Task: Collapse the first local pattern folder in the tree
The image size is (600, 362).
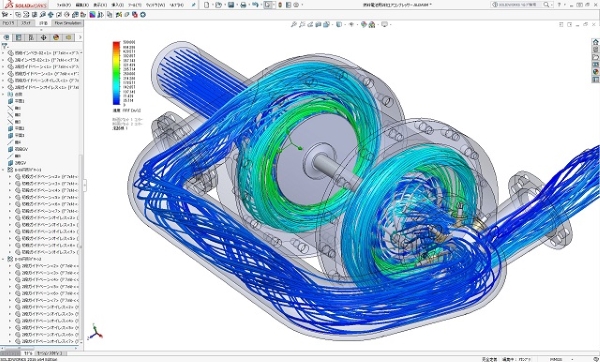Action: [3, 170]
